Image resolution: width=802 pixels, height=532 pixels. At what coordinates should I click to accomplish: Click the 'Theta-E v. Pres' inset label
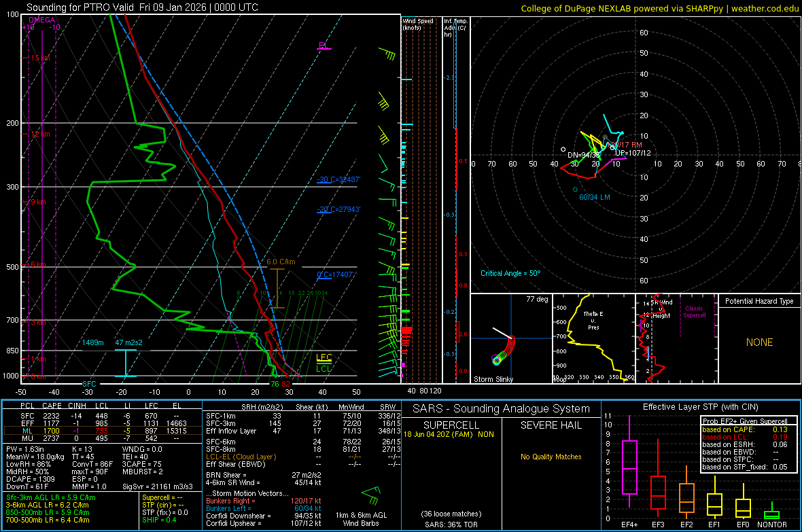[593, 321]
